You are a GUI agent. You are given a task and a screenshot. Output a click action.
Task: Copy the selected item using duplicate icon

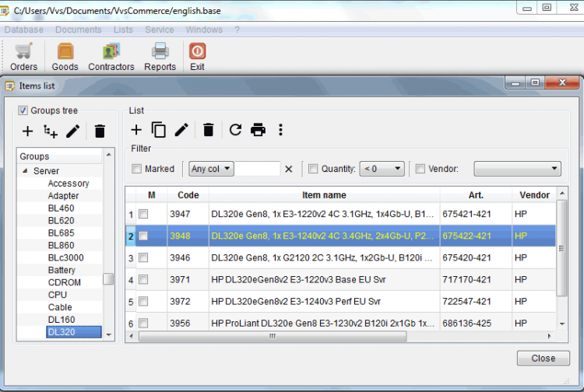(x=159, y=130)
